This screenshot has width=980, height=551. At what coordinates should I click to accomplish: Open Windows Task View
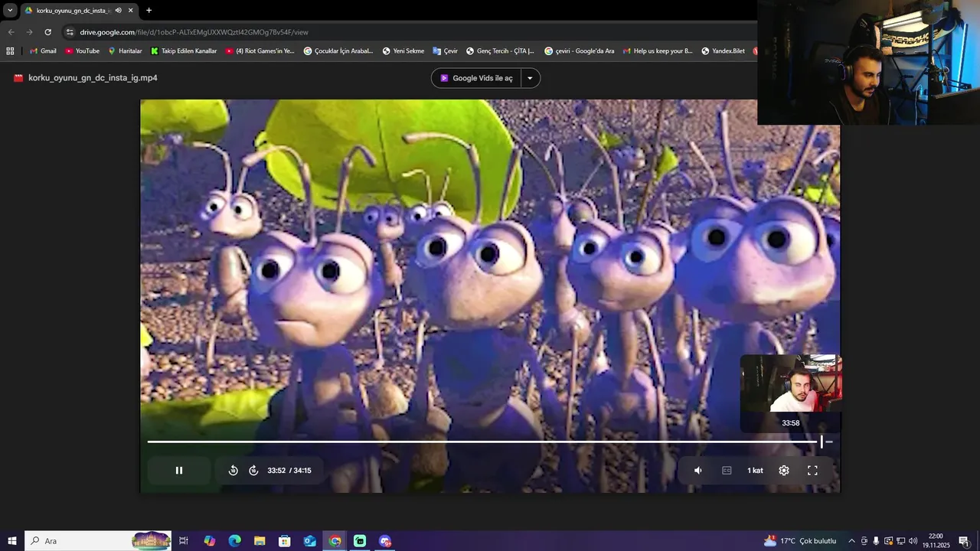point(184,541)
